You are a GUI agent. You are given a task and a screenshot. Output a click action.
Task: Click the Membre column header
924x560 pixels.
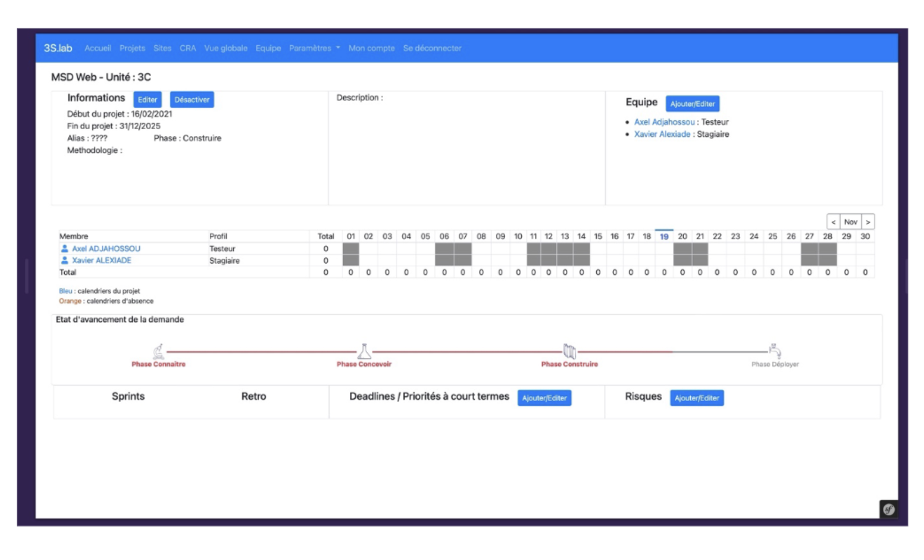pyautogui.click(x=73, y=236)
